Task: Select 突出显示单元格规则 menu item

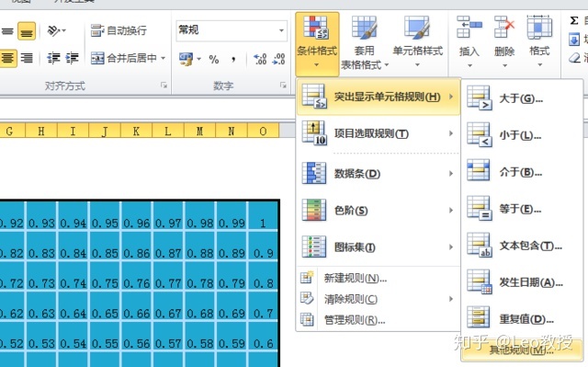Action: click(x=379, y=97)
